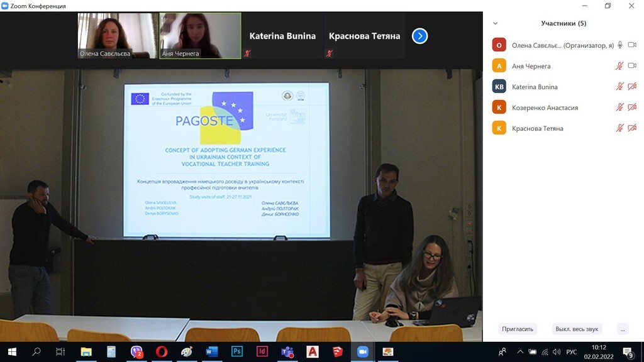This screenshot has height=362, width=644.
Task: Toggle Олена Савельєва's camera in the list
Action: point(632,45)
